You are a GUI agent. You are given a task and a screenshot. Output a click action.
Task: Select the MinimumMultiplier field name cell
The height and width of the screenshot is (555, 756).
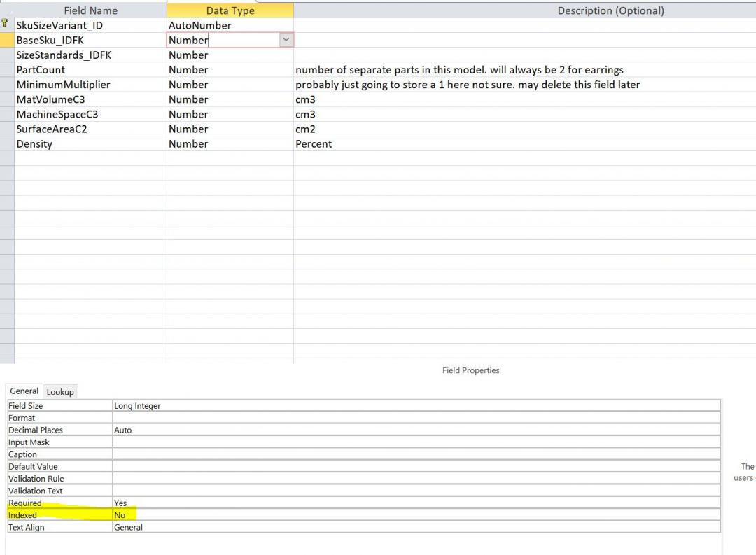[90, 85]
